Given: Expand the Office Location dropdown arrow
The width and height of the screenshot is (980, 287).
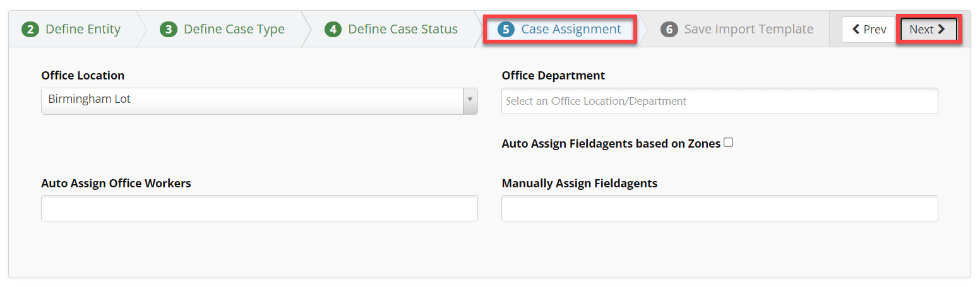Looking at the screenshot, I should (x=470, y=100).
